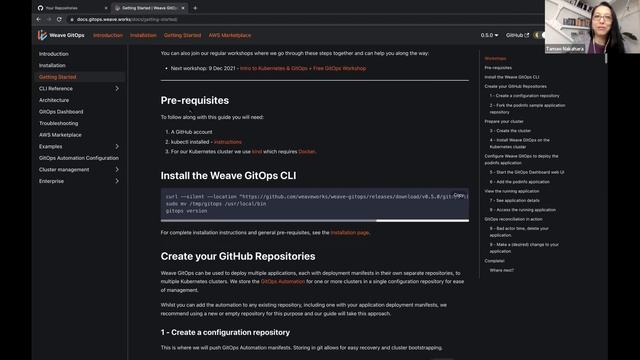The image size is (640, 360).
Task: Jump to 7 - See application details
Action: (x=515, y=200)
